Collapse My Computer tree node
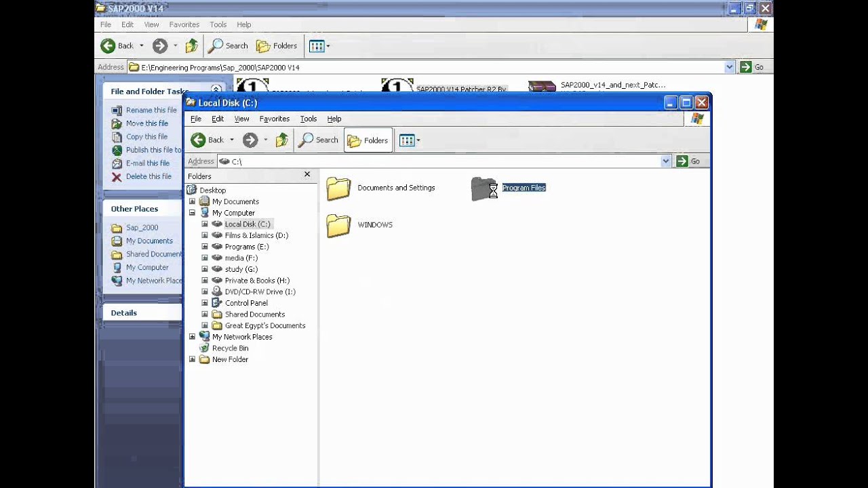This screenshot has height=488, width=868. [192, 213]
